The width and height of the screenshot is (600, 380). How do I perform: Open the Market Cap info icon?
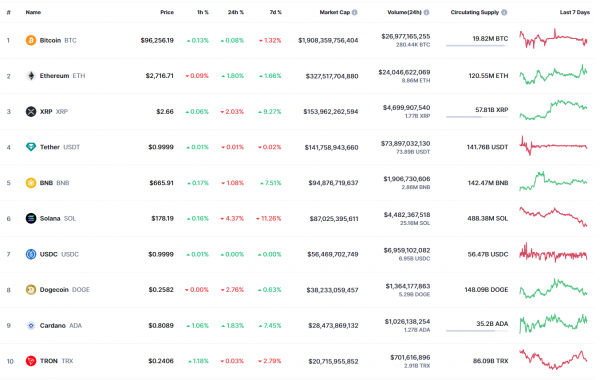click(x=355, y=12)
